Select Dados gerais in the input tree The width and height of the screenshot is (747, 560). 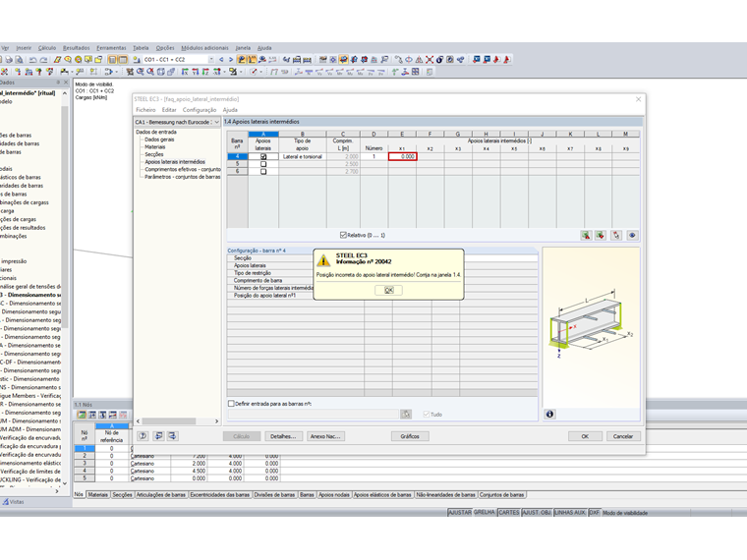pos(159,140)
